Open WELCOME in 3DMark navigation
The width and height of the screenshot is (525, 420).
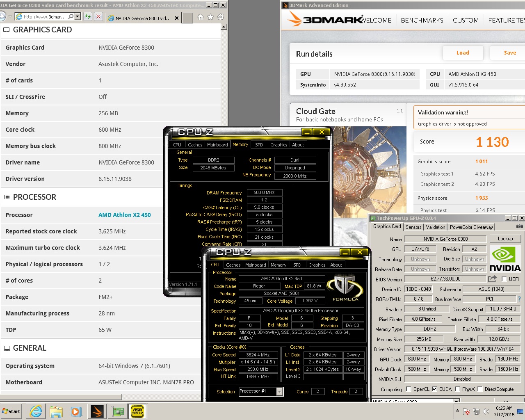[x=376, y=20]
